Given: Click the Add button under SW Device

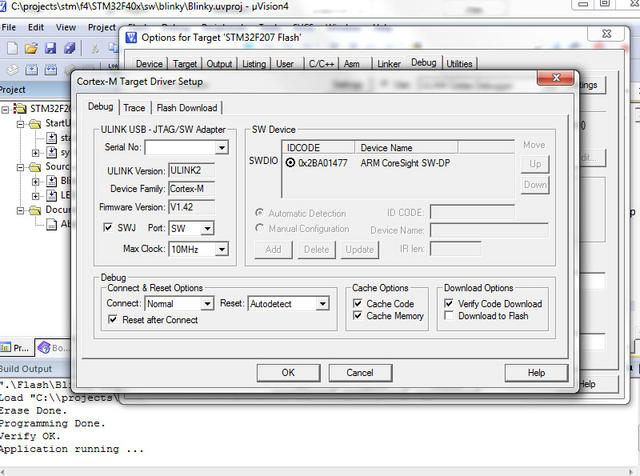Looking at the screenshot, I should coord(273,250).
